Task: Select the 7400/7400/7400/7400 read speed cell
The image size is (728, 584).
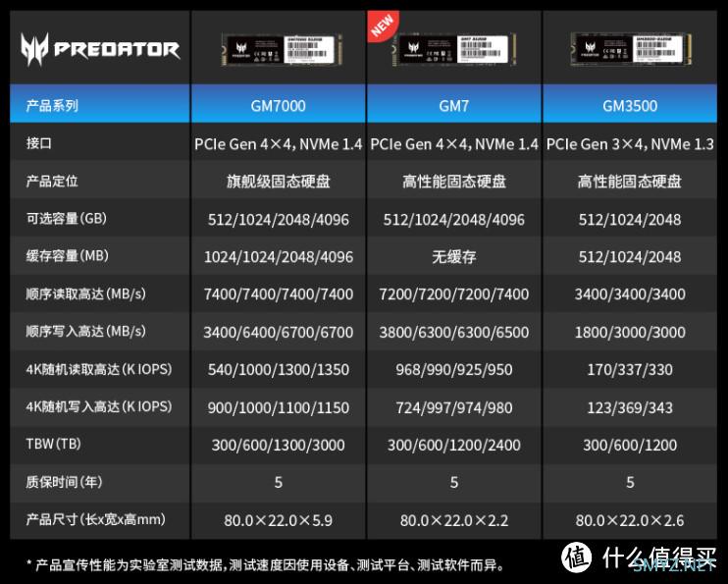Action: (278, 294)
